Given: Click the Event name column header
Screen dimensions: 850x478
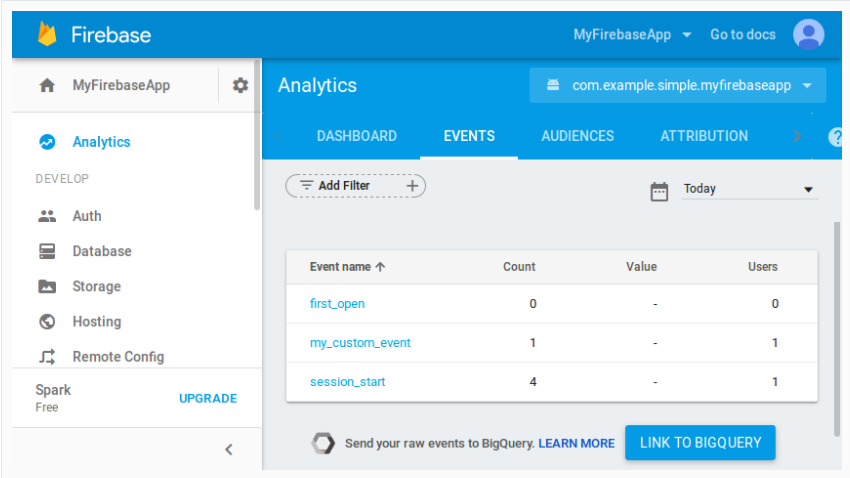Looking at the screenshot, I should [340, 267].
